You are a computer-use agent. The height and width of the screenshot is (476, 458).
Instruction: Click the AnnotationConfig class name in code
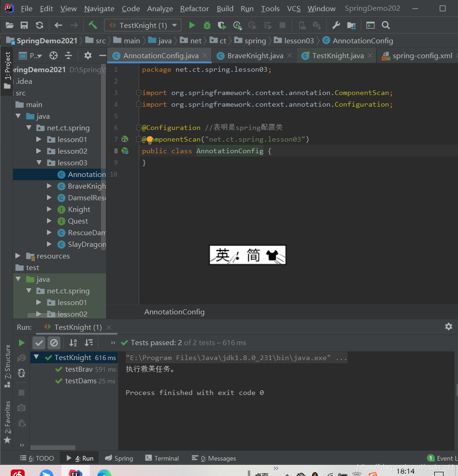pyautogui.click(x=230, y=151)
